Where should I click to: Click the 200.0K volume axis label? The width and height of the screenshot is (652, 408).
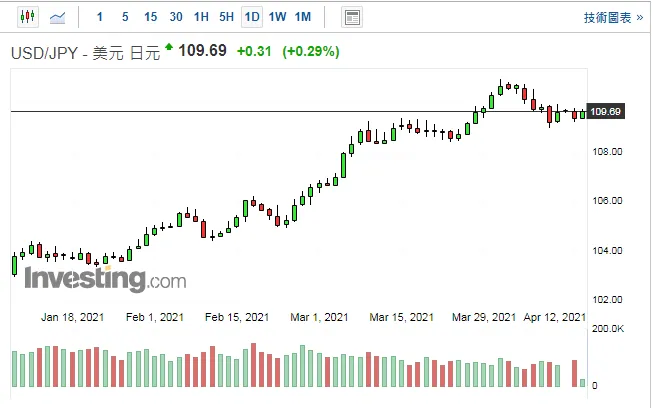tap(608, 329)
